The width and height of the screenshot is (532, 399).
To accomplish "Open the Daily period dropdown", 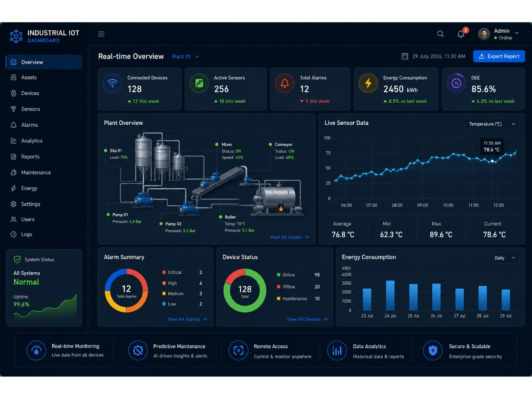I will point(505,258).
